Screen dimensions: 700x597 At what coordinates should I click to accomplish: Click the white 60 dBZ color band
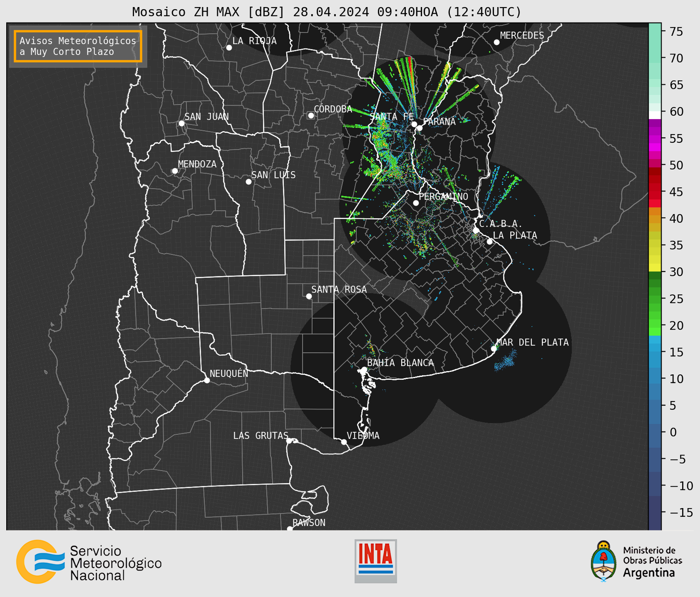click(655, 115)
